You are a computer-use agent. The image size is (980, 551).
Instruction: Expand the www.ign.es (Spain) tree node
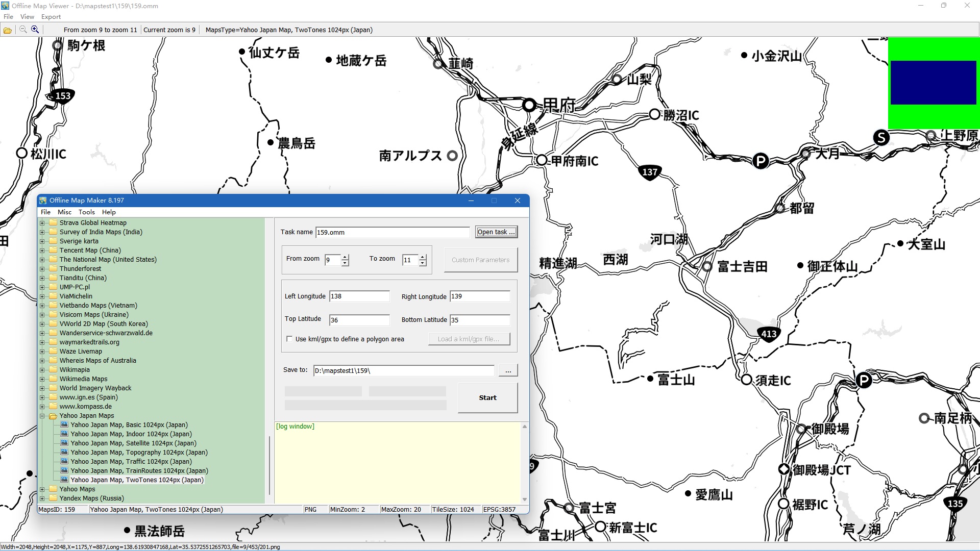point(42,397)
